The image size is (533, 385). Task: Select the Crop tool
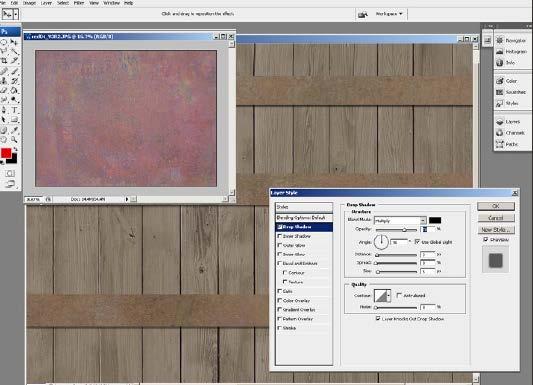point(4,61)
